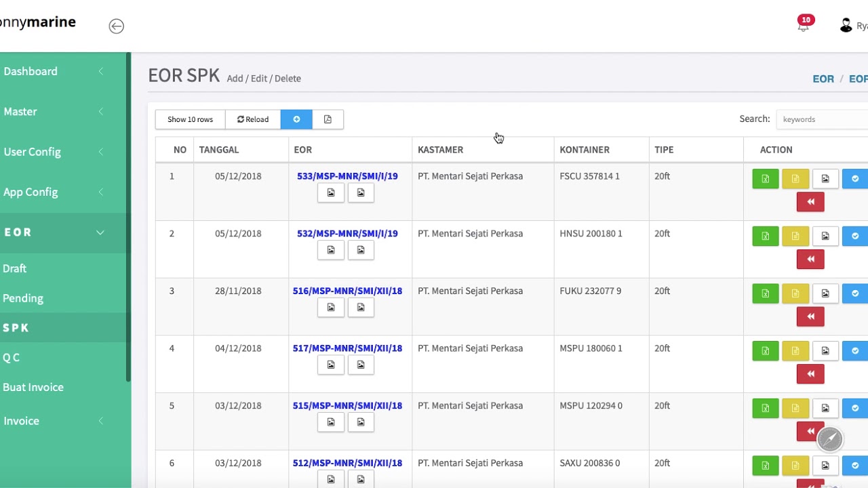Open EOR link 532/MSP-MNR/SMI/I/19

pyautogui.click(x=347, y=233)
